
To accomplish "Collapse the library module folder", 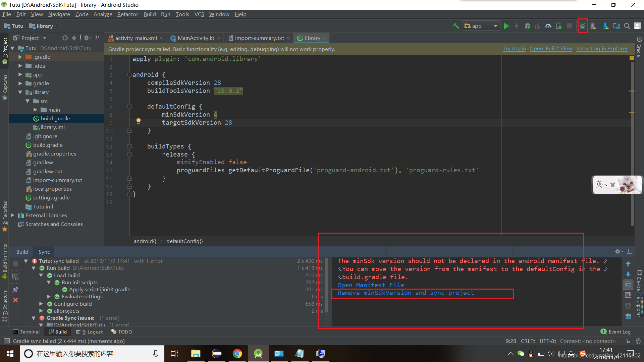I will [20, 92].
